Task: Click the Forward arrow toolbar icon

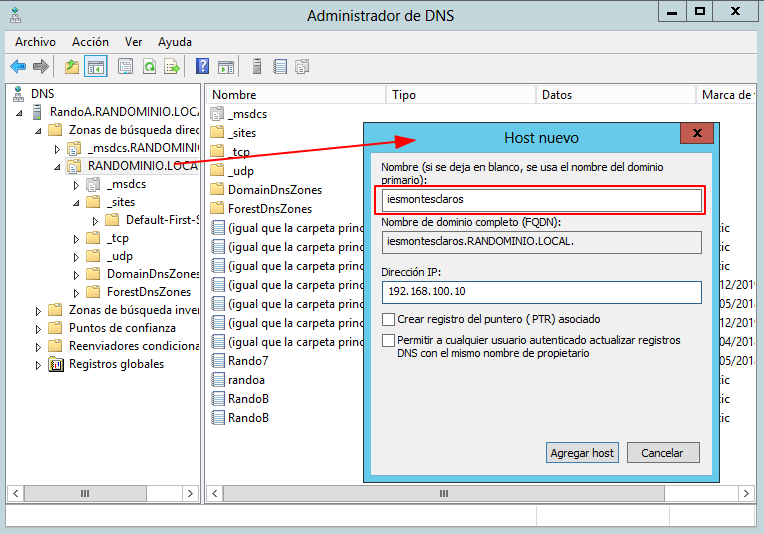Action: pyautogui.click(x=41, y=66)
